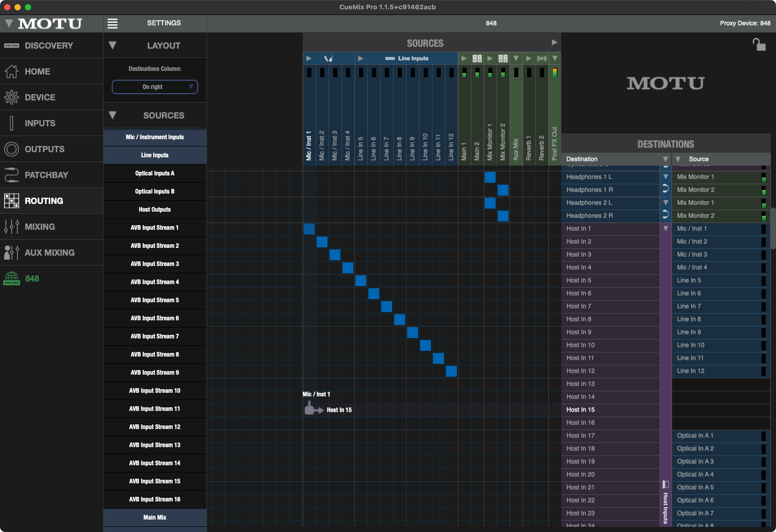
Task: Open the Inputs page icon
Action: coord(11,123)
